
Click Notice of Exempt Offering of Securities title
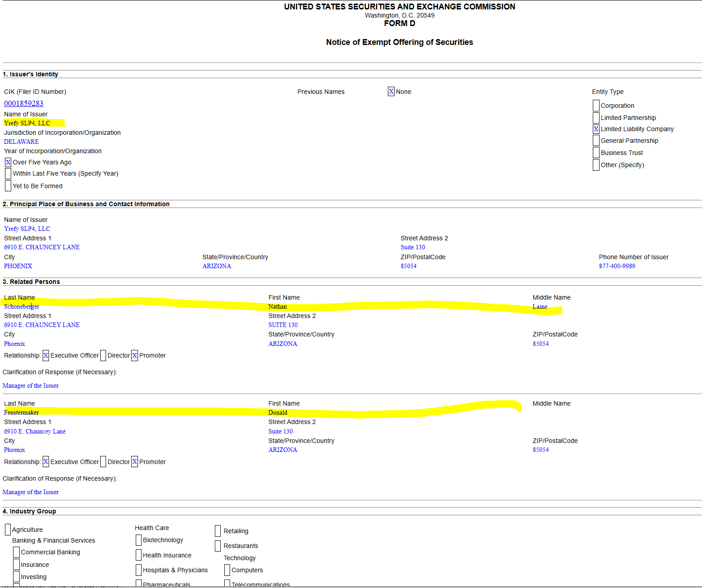[400, 42]
